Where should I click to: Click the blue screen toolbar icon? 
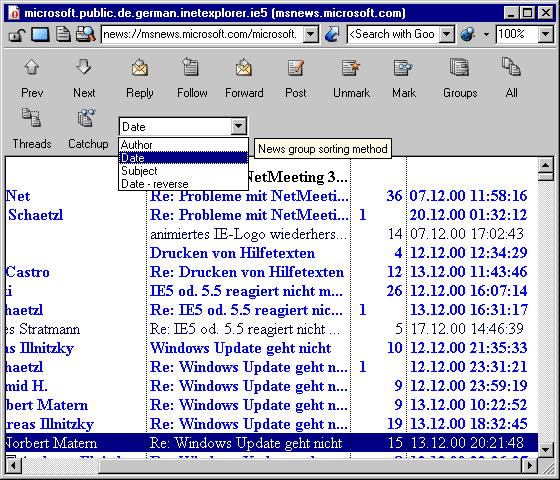click(x=40, y=35)
